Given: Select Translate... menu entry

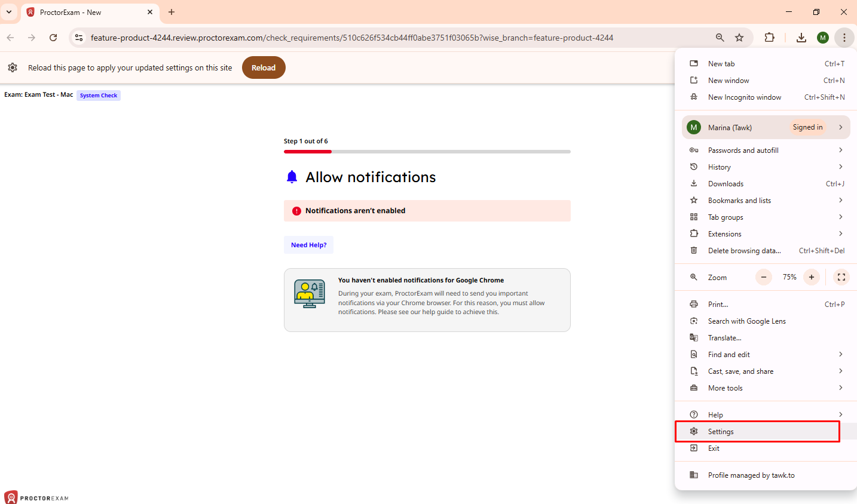Looking at the screenshot, I should tap(766, 338).
